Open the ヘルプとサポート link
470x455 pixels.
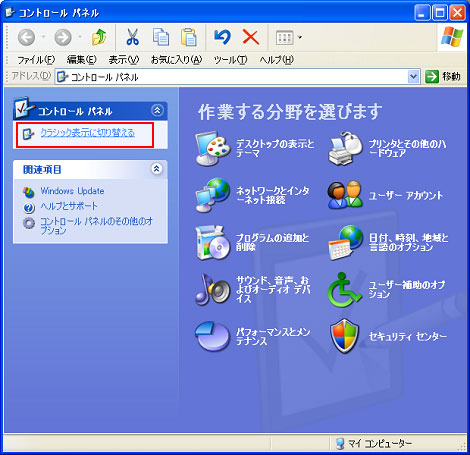[x=69, y=206]
